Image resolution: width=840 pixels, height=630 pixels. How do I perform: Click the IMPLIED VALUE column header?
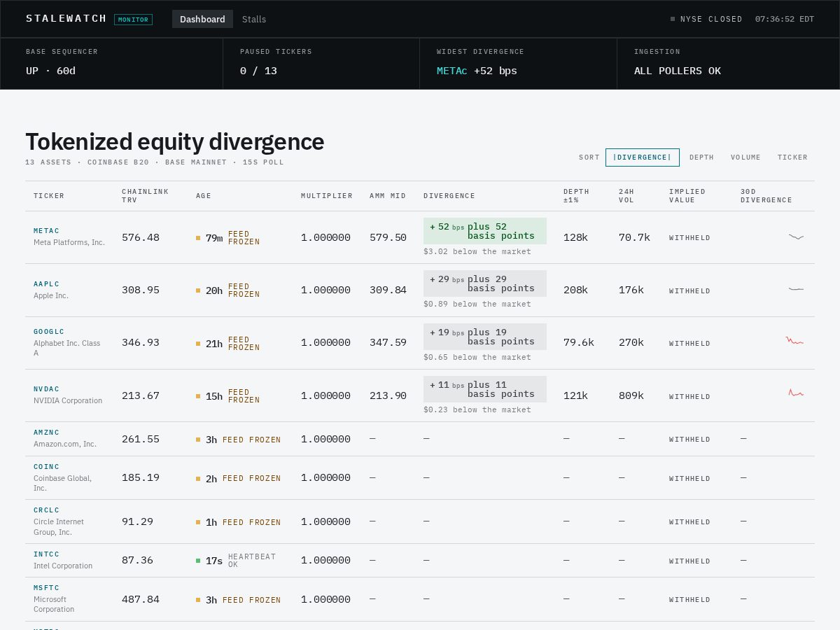point(687,196)
